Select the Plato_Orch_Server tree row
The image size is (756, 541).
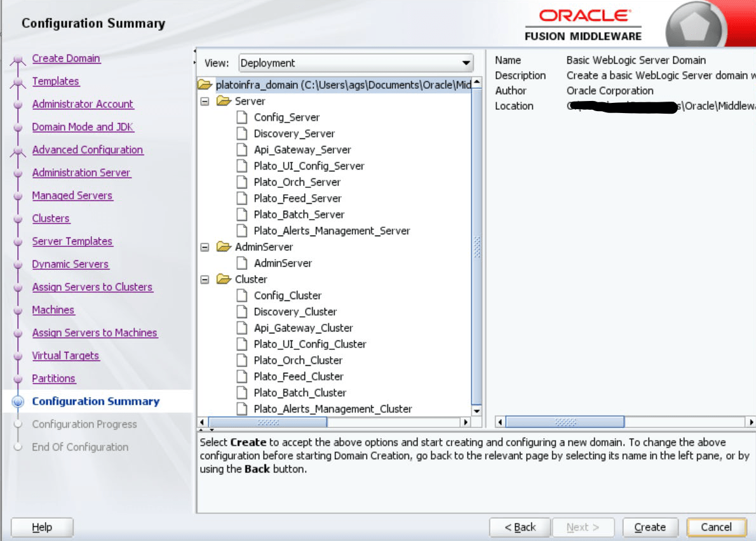pyautogui.click(x=297, y=182)
